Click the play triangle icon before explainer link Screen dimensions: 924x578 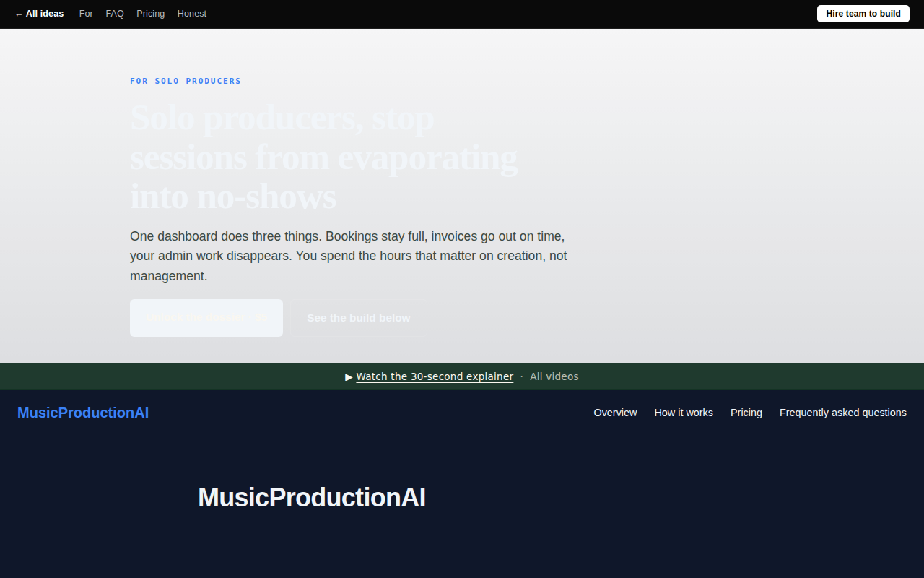point(349,376)
